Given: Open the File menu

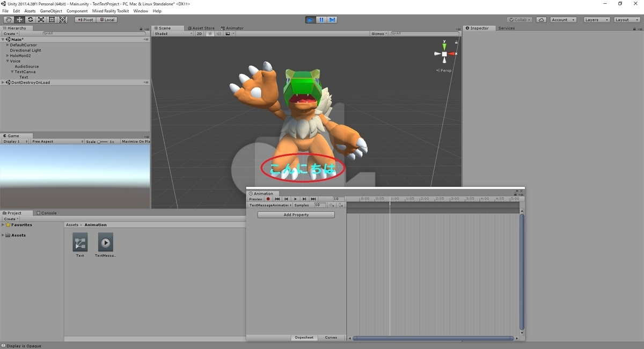Looking at the screenshot, I should (x=5, y=11).
